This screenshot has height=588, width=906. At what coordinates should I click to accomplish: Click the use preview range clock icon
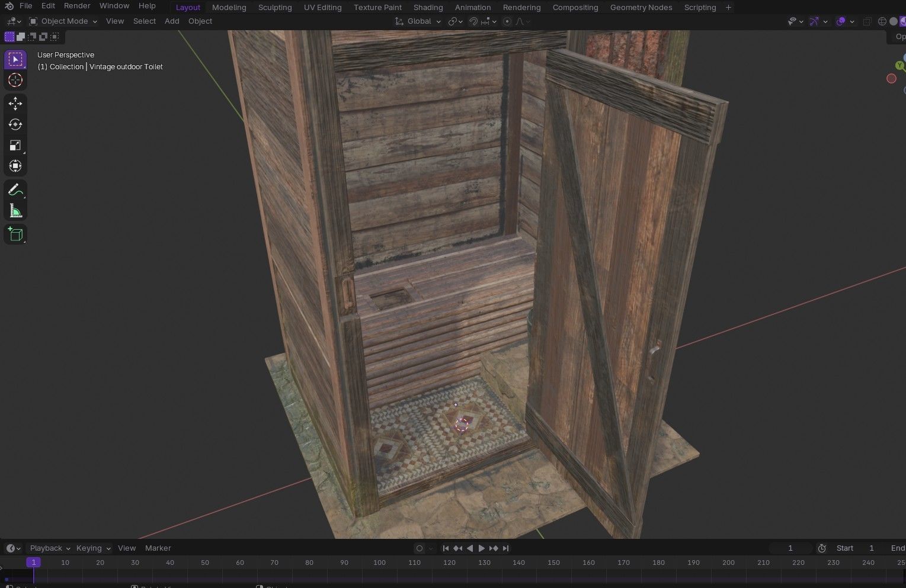tap(822, 548)
